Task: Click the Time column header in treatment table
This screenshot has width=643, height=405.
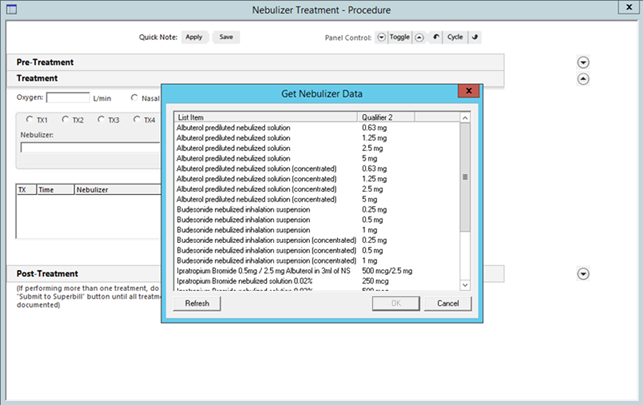Action: tap(55, 190)
